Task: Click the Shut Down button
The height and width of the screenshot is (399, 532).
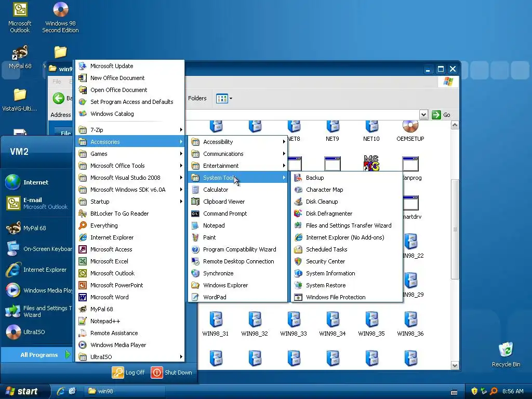Action: pyautogui.click(x=171, y=373)
